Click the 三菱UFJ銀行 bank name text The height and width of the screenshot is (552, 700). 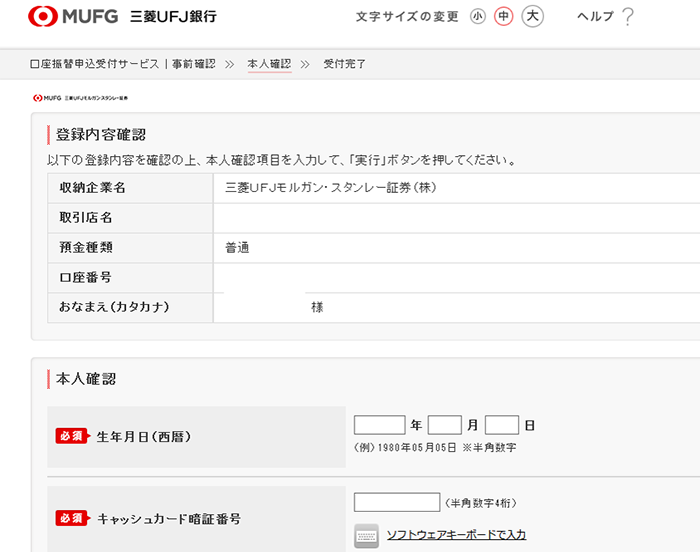173,17
